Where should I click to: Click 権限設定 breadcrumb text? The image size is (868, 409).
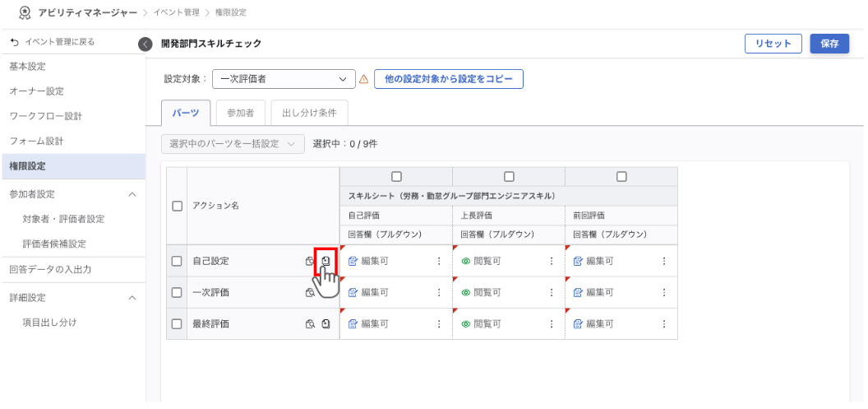click(232, 12)
